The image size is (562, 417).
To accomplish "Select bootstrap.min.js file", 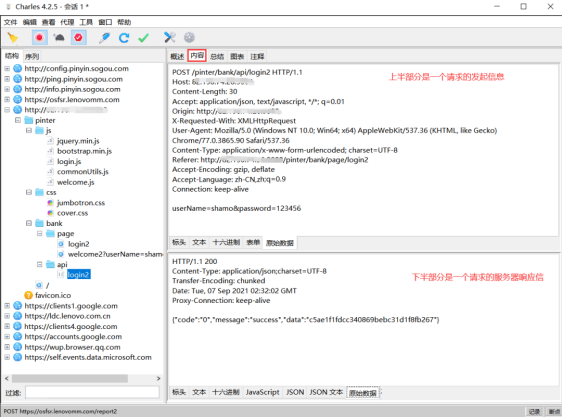I will pyautogui.click(x=84, y=151).
